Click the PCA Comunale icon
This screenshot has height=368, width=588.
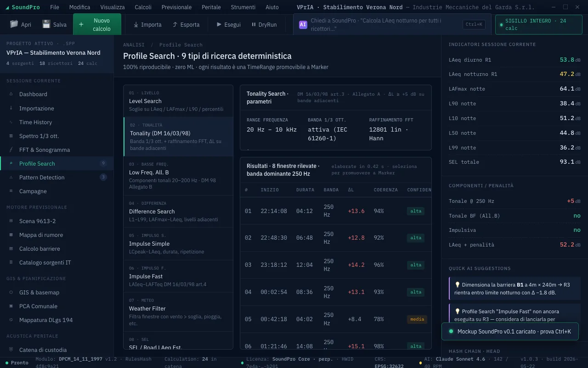tap(11, 306)
